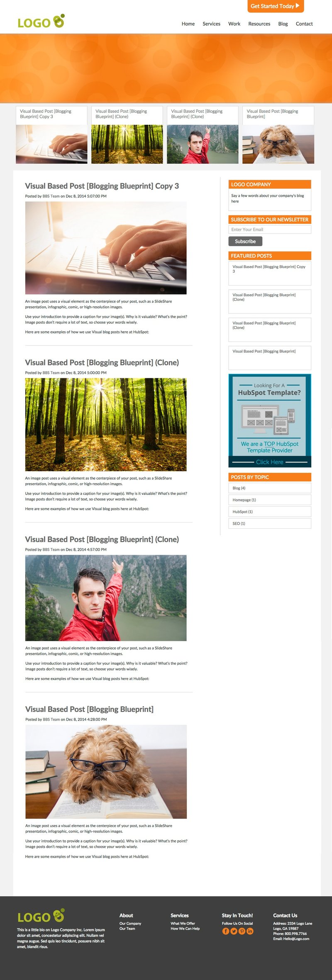Go to the Blog nav item
Viewport: 332px width, 980px height.
[283, 24]
